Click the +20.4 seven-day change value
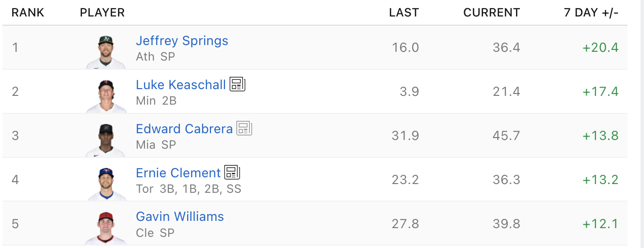 coord(600,47)
